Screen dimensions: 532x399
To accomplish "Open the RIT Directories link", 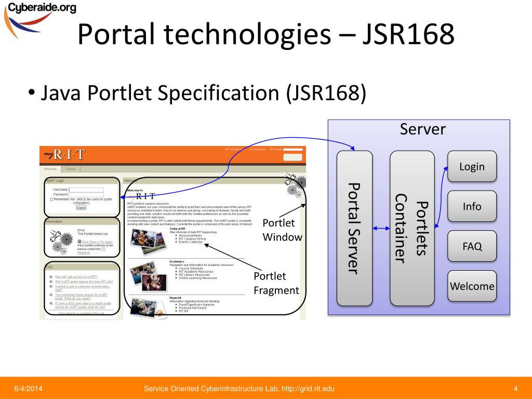I will click(258, 149).
